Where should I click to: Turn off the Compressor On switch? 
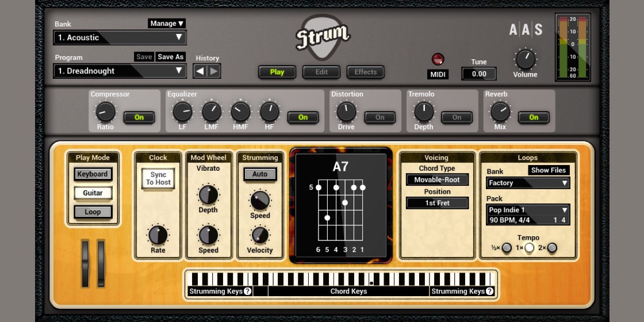coord(139,117)
